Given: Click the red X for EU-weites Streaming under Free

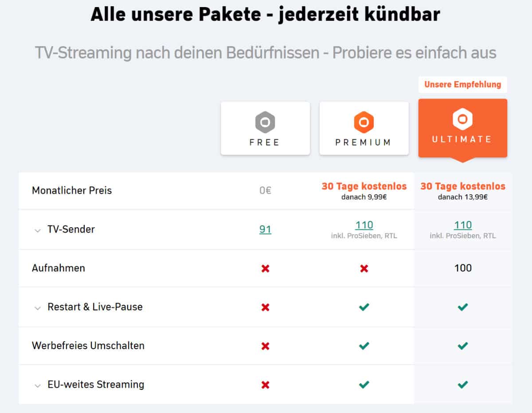Looking at the screenshot, I should tap(265, 385).
